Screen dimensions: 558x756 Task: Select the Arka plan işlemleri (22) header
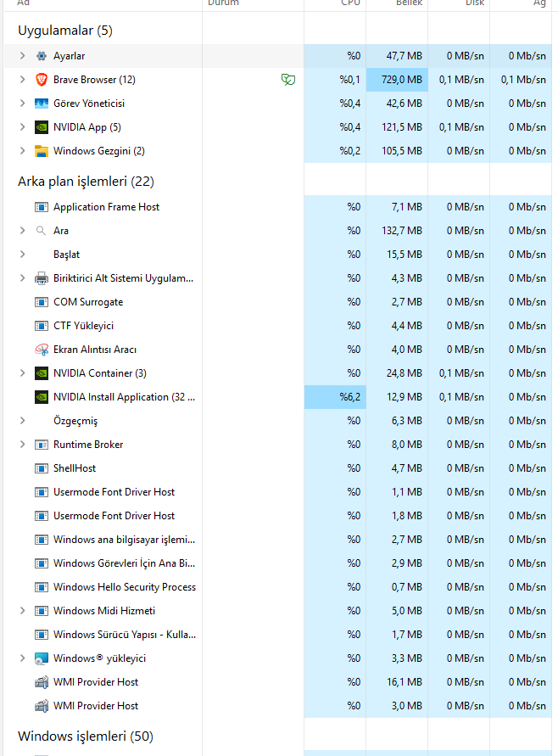(x=86, y=182)
